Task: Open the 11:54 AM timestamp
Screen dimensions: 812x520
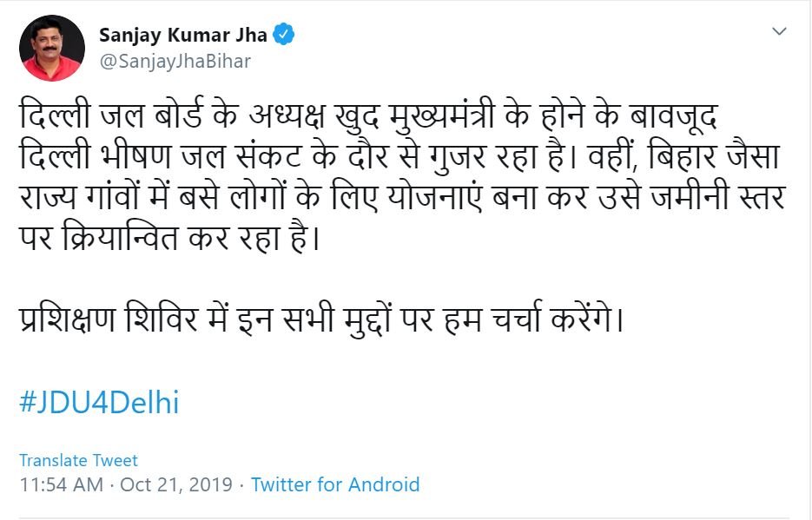Action: [61, 484]
